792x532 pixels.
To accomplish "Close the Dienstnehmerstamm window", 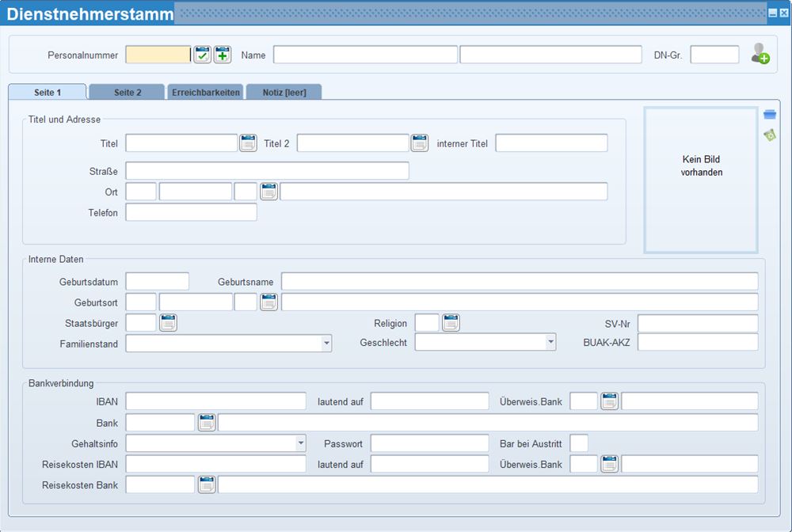I will pos(783,13).
